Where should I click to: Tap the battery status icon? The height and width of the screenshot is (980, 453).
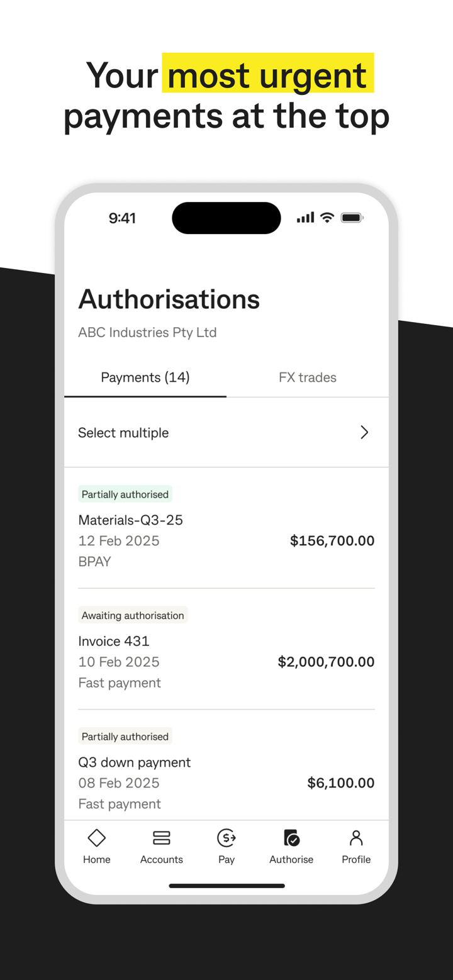coord(352,218)
